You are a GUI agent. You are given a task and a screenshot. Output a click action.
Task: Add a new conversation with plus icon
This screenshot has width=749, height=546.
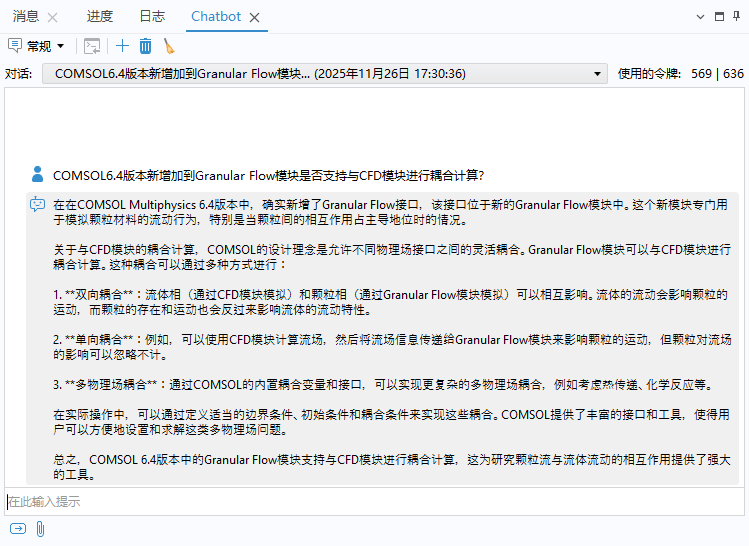tap(122, 46)
